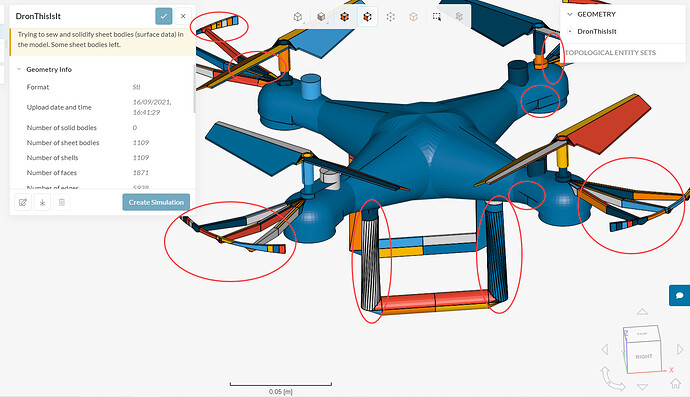Select the DronThisIsIt geometry item
The height and width of the screenshot is (397, 690).
597,31
